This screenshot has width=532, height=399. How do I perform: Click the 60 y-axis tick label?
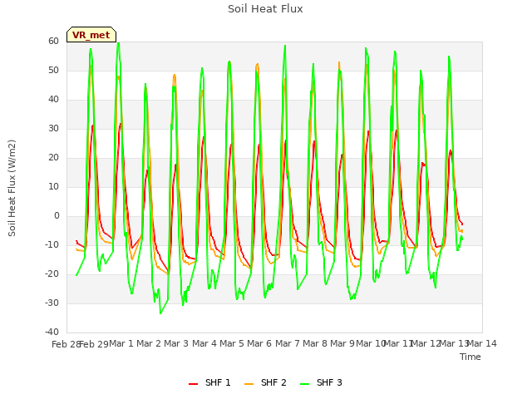coord(53,41)
